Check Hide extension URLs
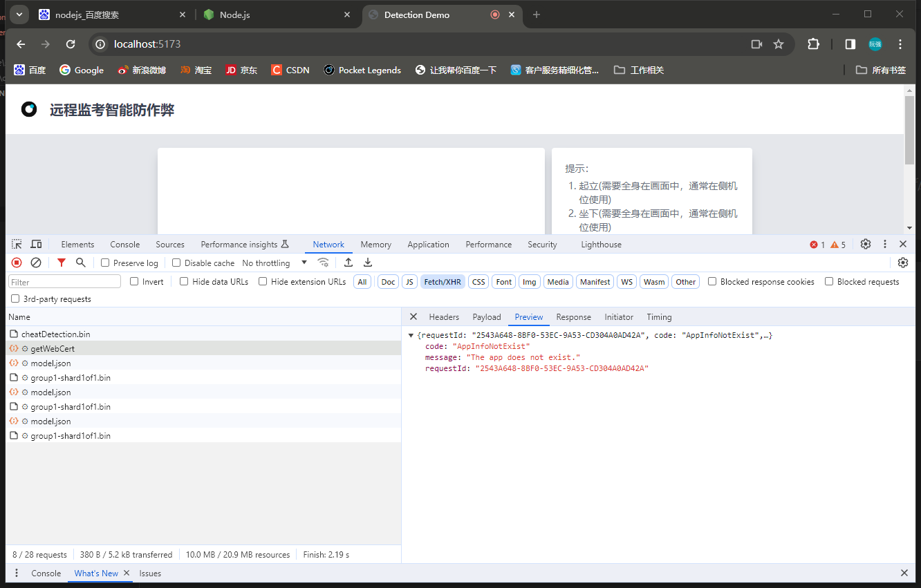921x588 pixels. (x=263, y=281)
